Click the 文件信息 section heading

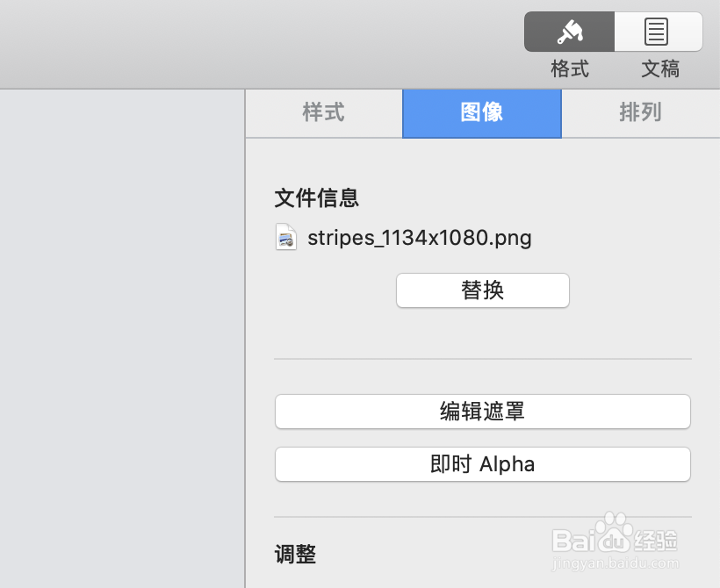pyautogui.click(x=316, y=198)
